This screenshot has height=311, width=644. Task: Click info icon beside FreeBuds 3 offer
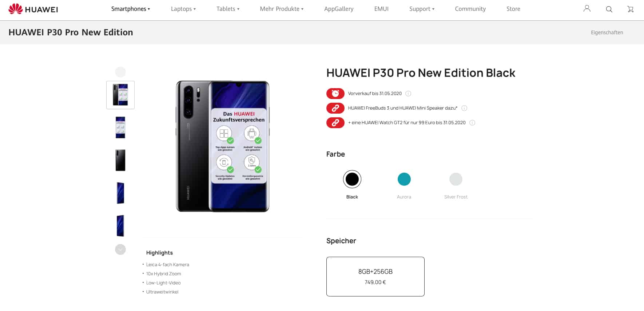tap(464, 108)
